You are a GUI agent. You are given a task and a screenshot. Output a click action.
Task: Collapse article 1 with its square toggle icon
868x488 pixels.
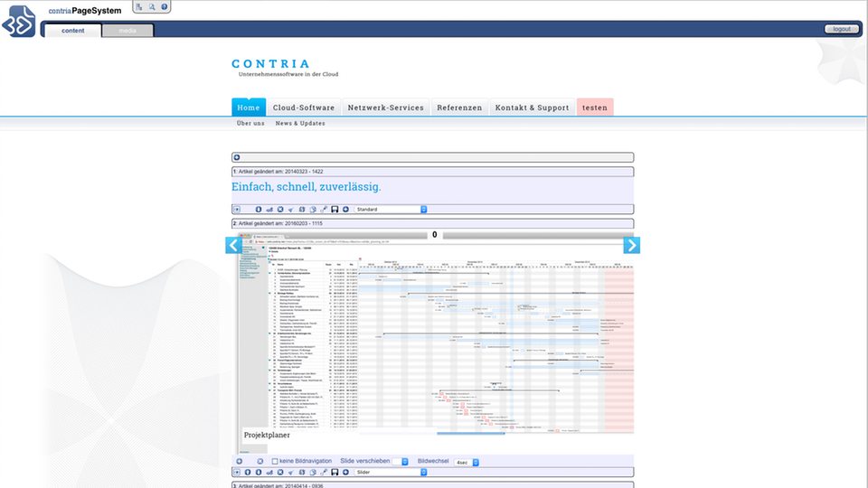click(236, 210)
